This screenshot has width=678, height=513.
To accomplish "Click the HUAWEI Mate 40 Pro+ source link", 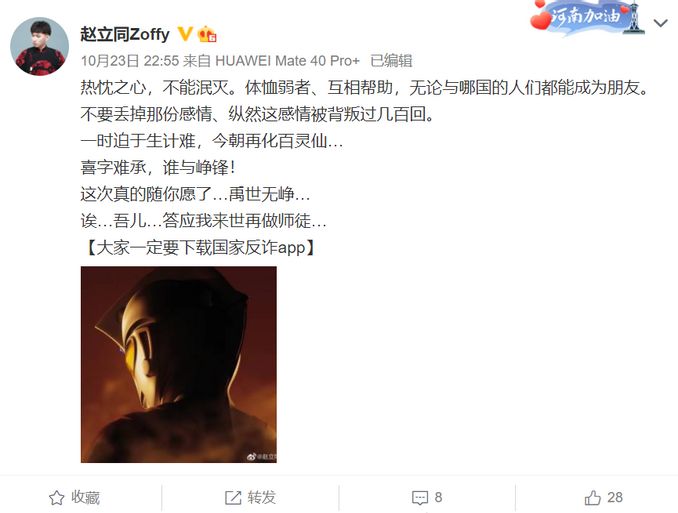I will pyautogui.click(x=287, y=61).
